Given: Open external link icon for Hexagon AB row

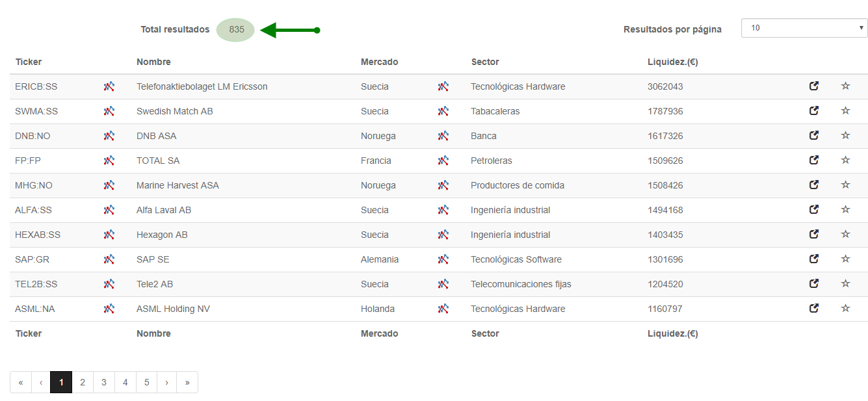Looking at the screenshot, I should pyautogui.click(x=814, y=234).
